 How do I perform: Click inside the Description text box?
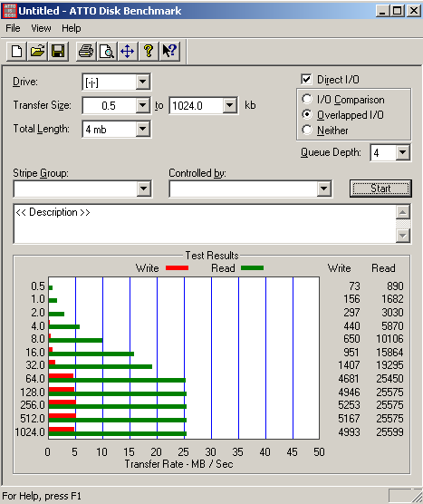pos(205,224)
